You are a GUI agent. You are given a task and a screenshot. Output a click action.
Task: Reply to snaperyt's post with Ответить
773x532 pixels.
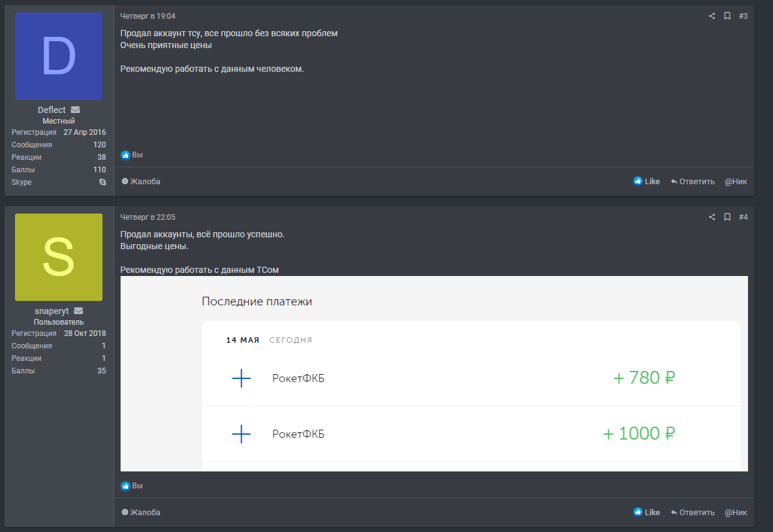[x=692, y=513]
